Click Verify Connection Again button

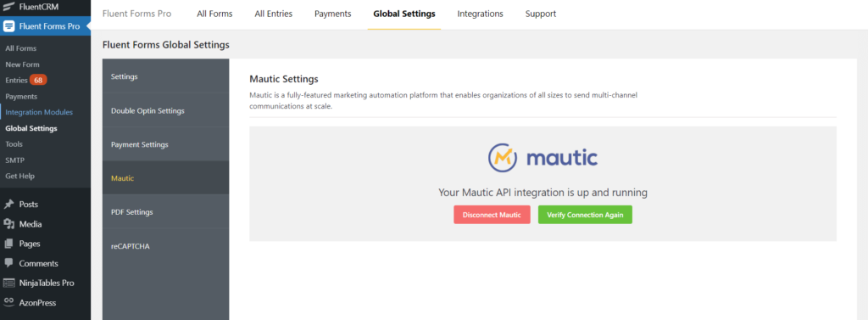click(585, 215)
